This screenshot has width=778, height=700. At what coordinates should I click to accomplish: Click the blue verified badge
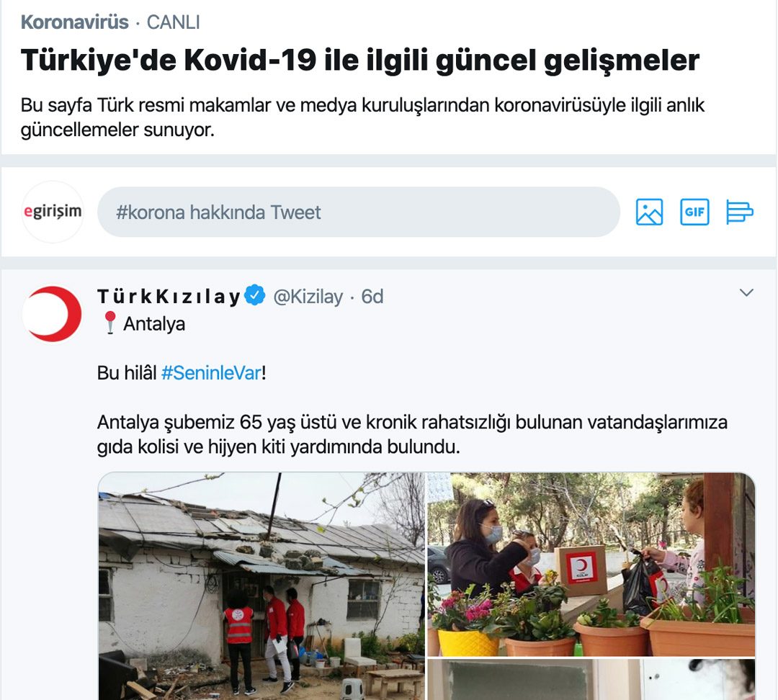pyautogui.click(x=255, y=296)
